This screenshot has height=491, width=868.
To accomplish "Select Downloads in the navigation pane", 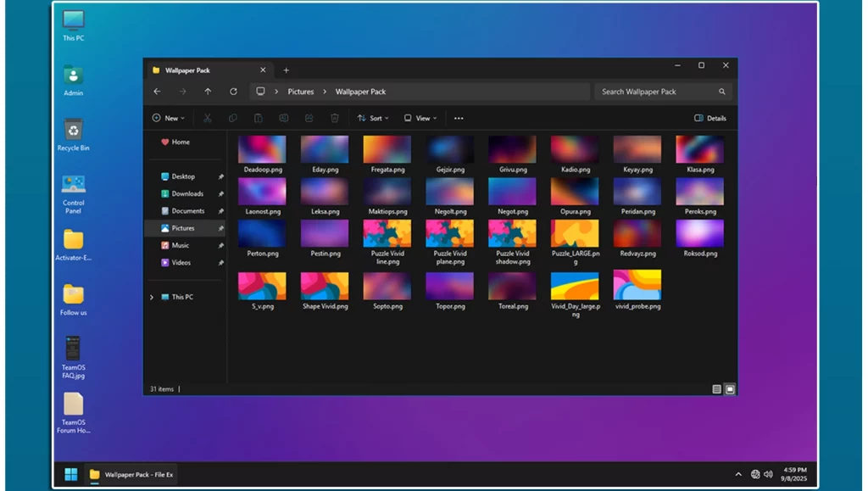I will [187, 194].
